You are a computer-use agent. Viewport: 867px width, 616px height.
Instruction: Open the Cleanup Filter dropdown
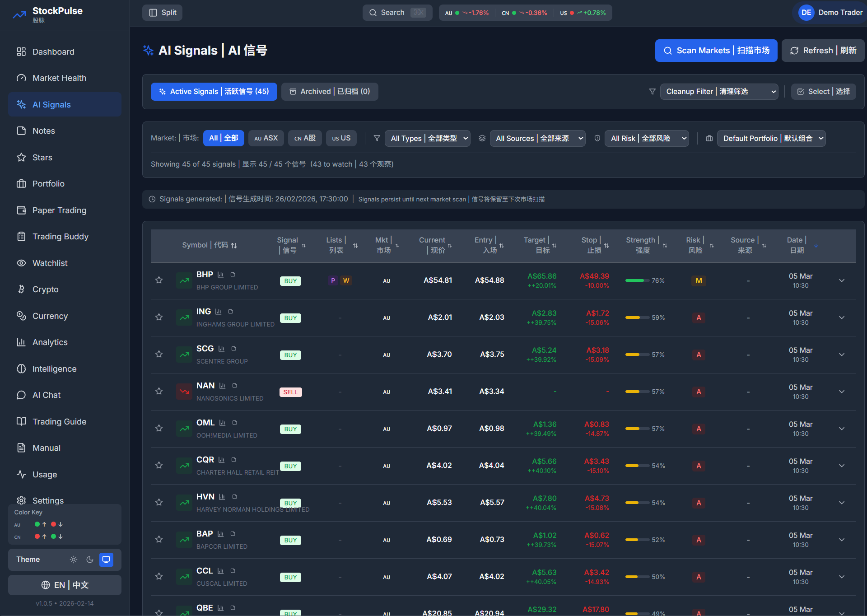point(719,92)
